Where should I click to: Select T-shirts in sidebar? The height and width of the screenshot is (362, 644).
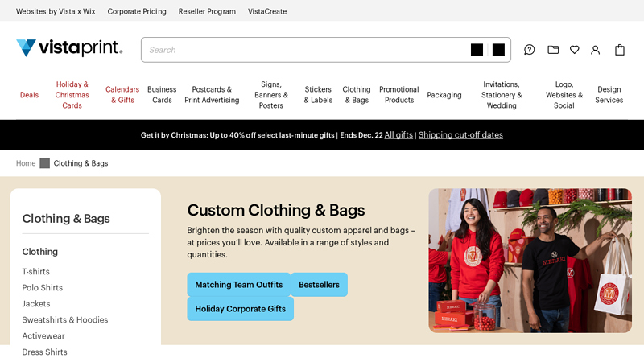[35, 271]
